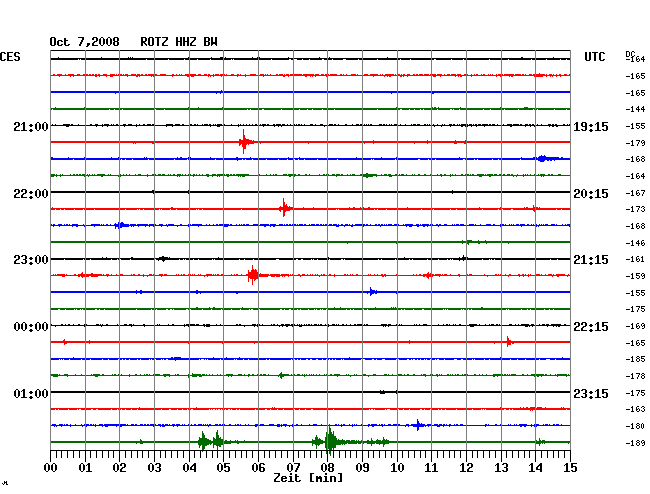The height and width of the screenshot is (494, 650).
Task: Select minute tick label 08
Action: click(x=327, y=467)
